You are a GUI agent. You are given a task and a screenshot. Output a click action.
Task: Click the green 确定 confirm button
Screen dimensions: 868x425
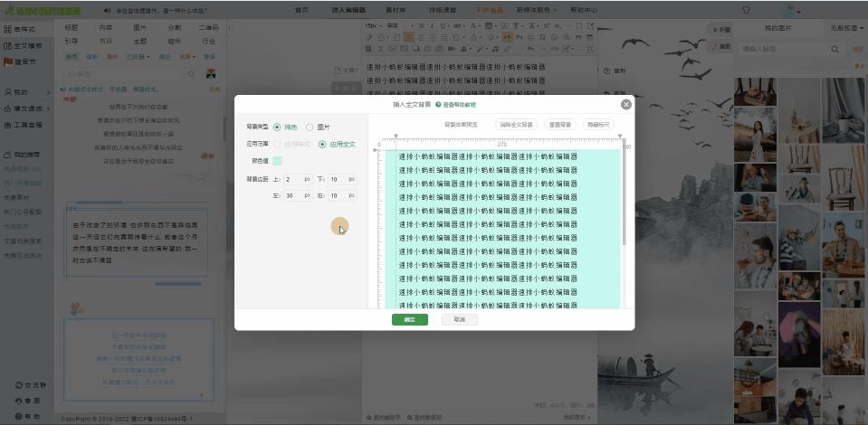tap(410, 319)
